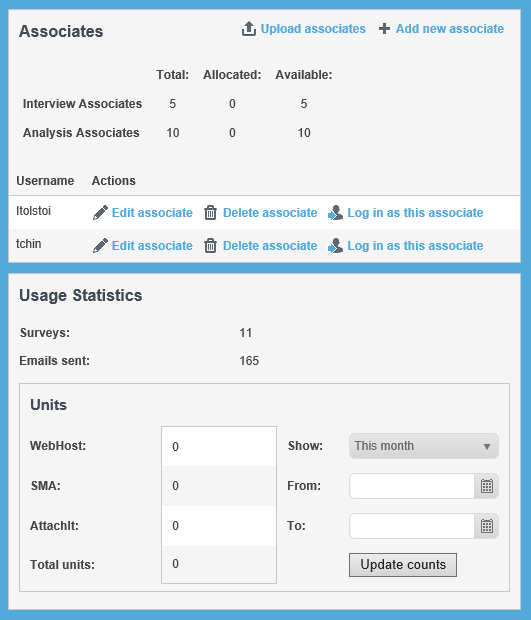Select the ltolstoi username cell

34,211
